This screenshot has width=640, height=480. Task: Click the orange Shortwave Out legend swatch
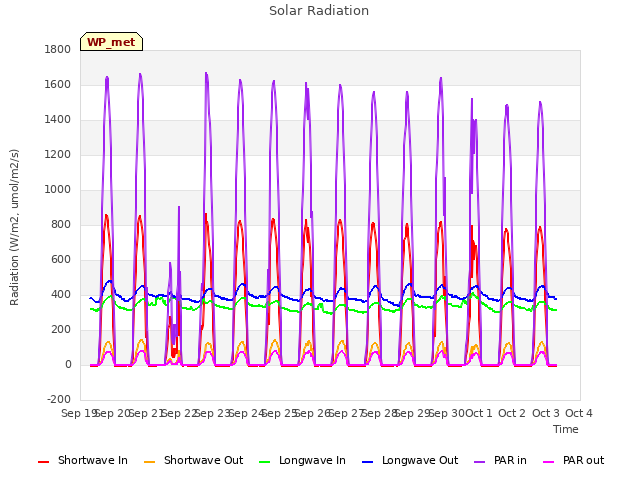[149, 462]
